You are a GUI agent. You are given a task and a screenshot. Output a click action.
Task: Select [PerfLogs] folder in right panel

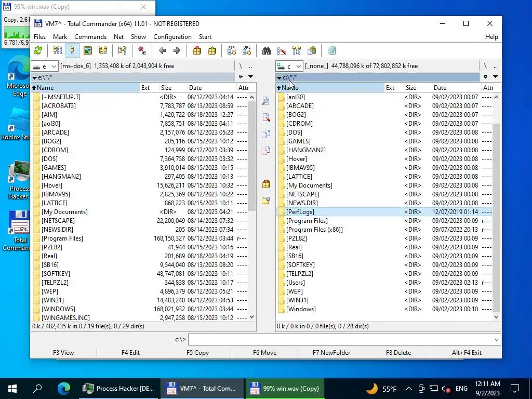pos(384,212)
